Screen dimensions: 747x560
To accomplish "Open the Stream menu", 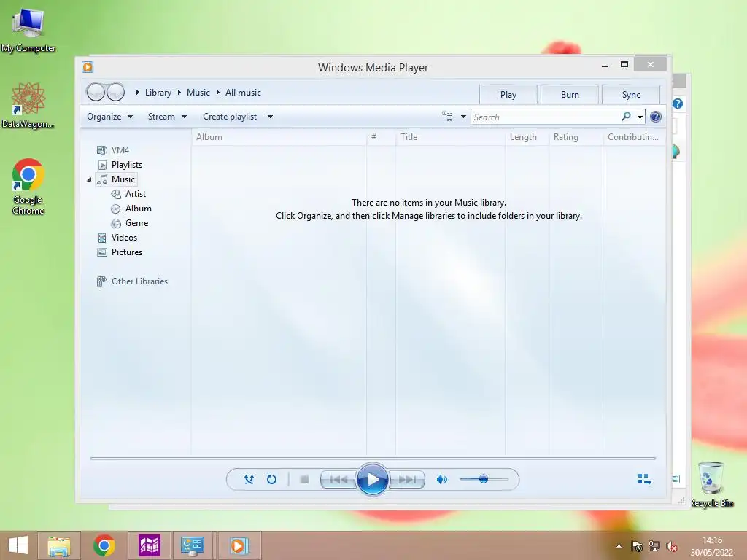I will [167, 117].
